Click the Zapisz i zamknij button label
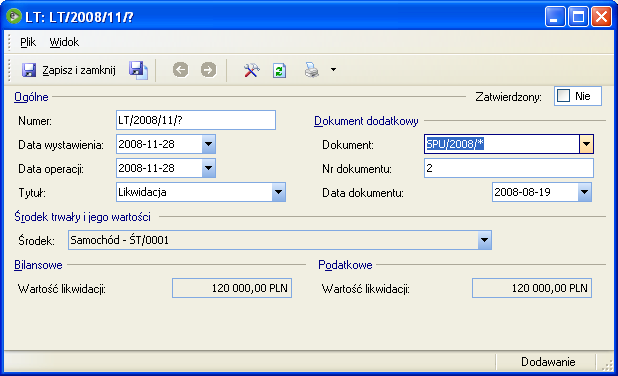The width and height of the screenshot is (618, 376). click(x=79, y=70)
